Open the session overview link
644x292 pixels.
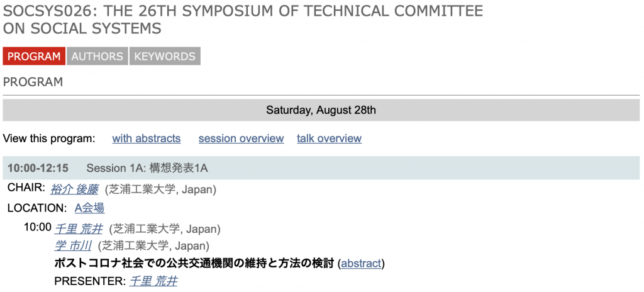pyautogui.click(x=241, y=138)
